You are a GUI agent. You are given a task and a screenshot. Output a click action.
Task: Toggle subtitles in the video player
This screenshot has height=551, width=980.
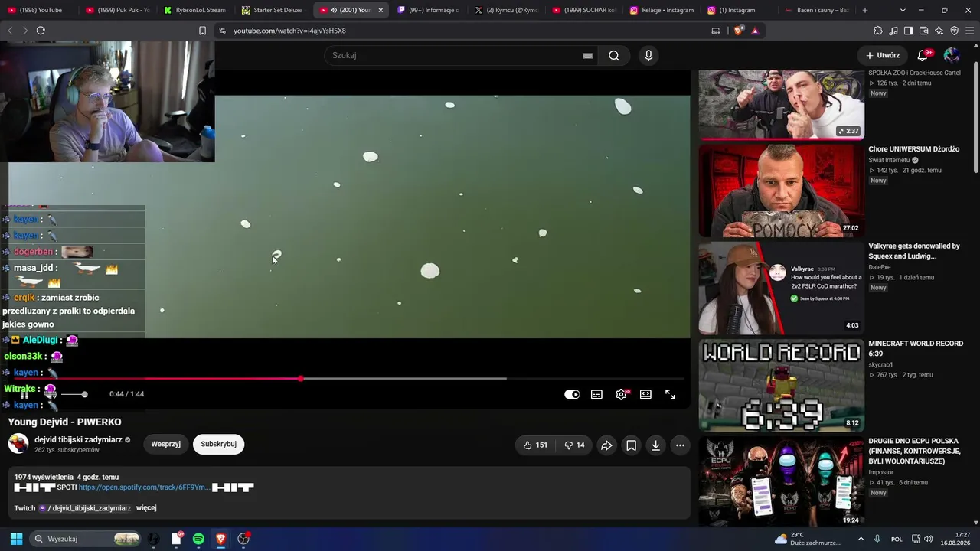point(596,394)
